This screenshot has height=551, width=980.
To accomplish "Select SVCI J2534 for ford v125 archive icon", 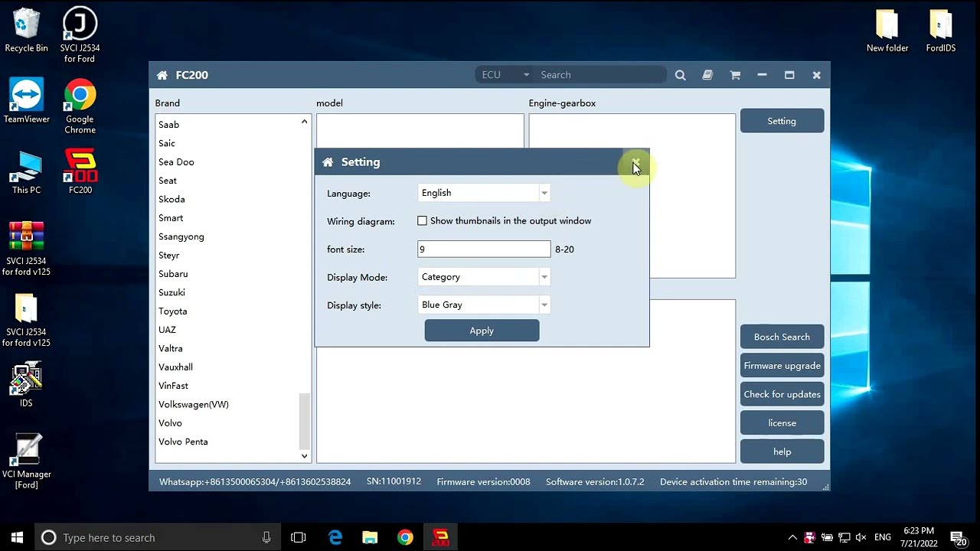I will (26, 249).
